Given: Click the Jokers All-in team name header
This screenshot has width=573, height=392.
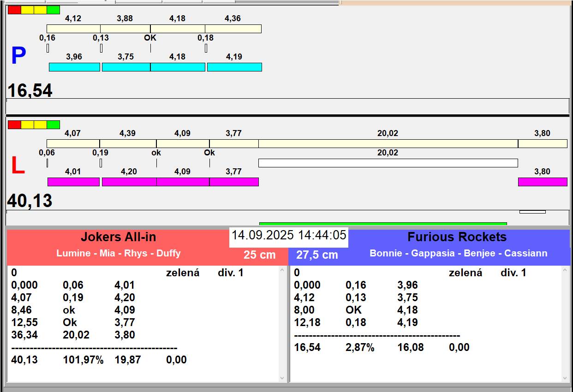Looking at the screenshot, I should [118, 237].
